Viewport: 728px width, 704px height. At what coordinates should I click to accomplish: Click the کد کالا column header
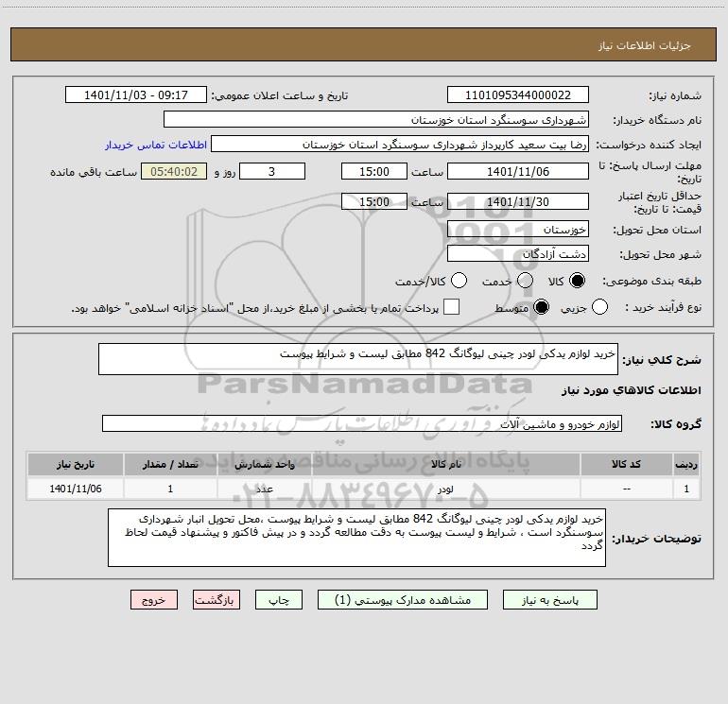(627, 464)
